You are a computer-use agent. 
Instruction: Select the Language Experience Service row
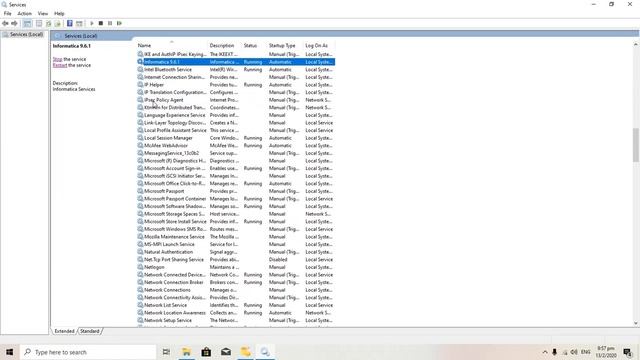(x=236, y=115)
